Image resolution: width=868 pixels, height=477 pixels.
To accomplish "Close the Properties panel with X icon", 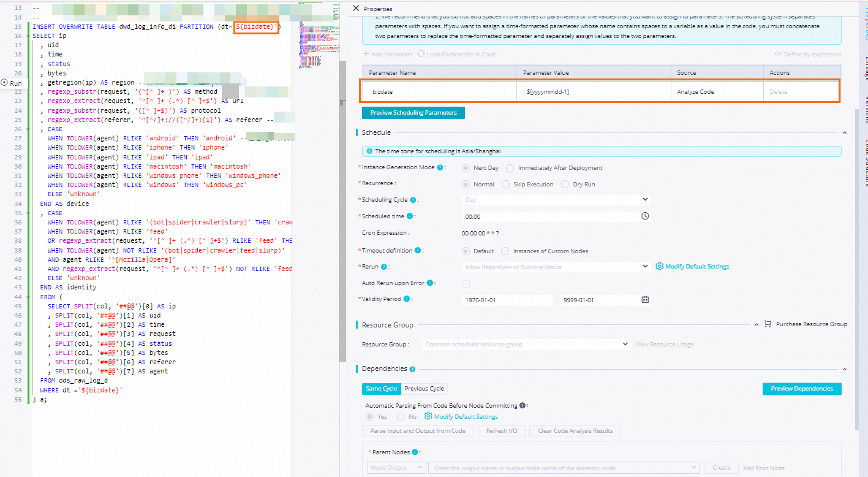I will [x=356, y=9].
